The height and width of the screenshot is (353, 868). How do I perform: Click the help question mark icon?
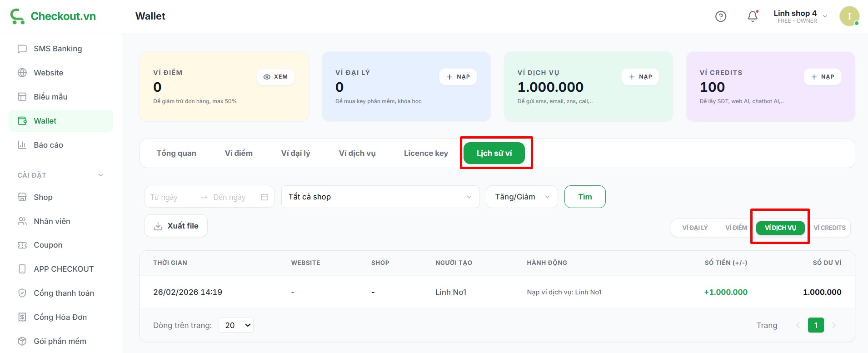(x=720, y=17)
